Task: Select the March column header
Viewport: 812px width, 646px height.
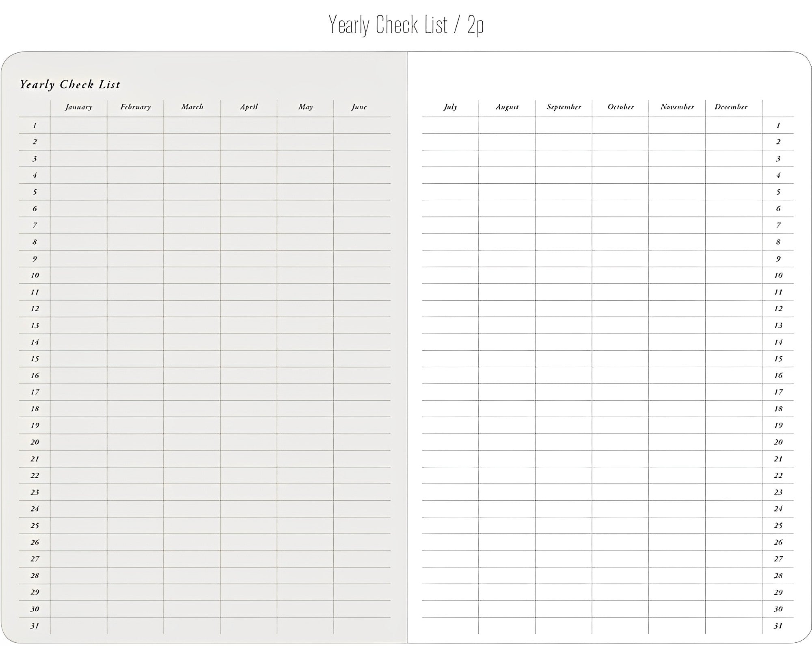Action: pos(192,107)
